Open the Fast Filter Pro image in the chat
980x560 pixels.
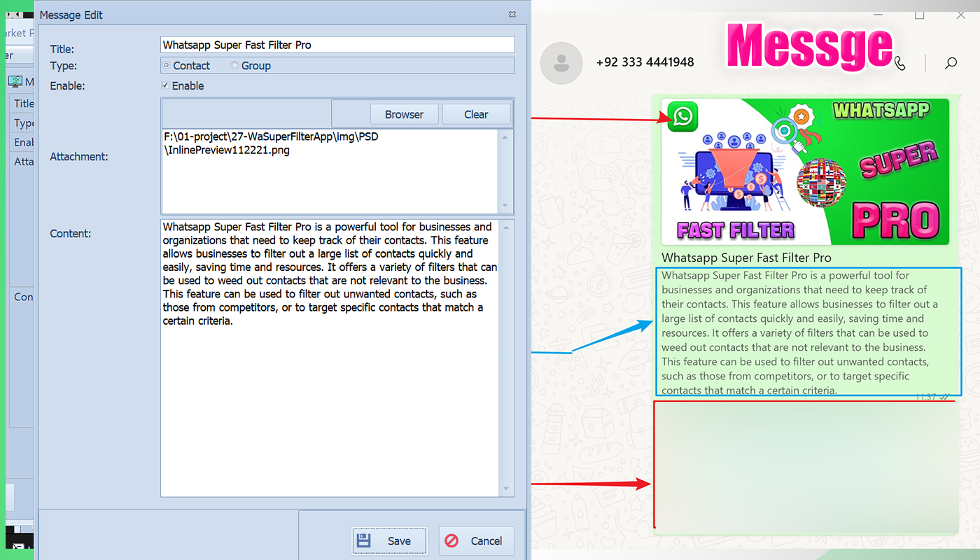[805, 171]
